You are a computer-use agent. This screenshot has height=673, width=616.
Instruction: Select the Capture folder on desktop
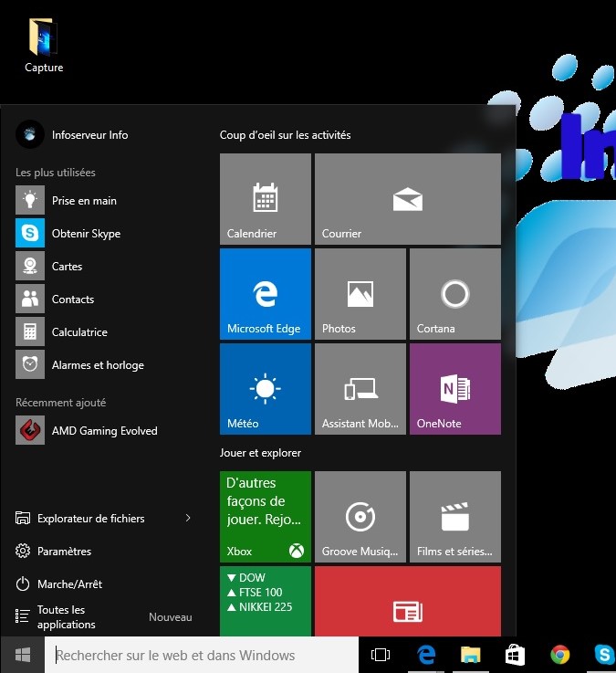coord(43,46)
